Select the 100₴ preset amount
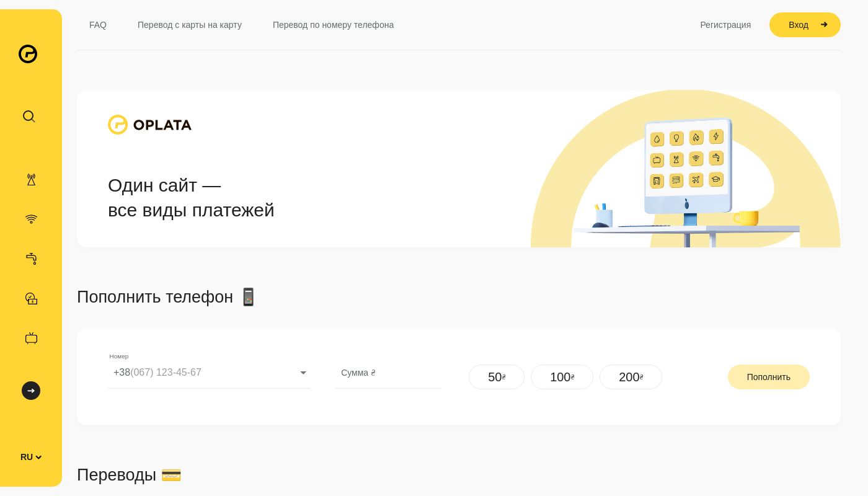The height and width of the screenshot is (496, 868). 562,377
